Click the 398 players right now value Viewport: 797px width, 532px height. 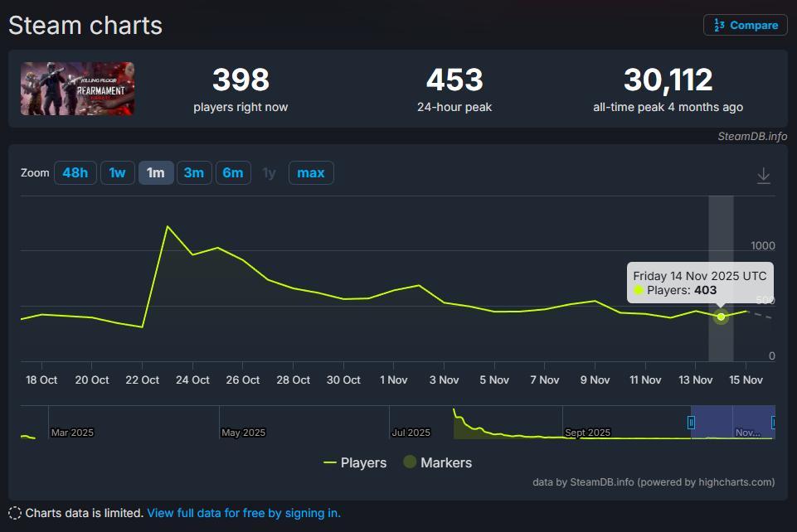coord(241,80)
